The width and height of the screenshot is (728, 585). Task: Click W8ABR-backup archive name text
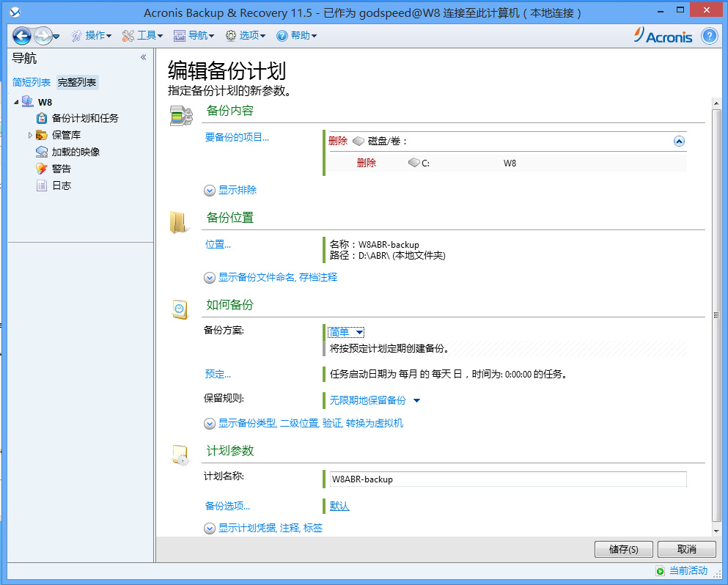(389, 244)
